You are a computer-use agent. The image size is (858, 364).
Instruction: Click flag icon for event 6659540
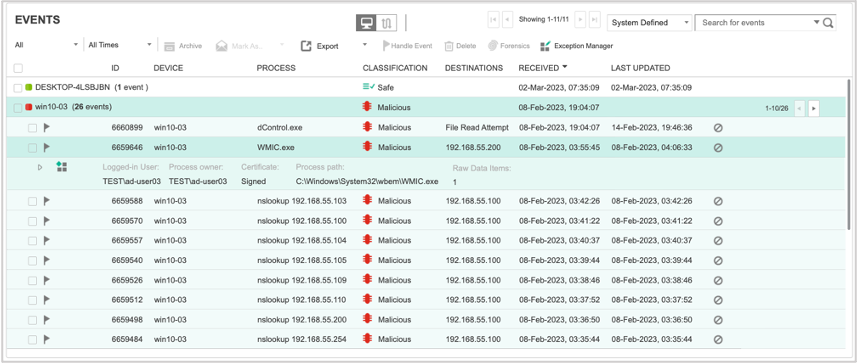point(47,260)
